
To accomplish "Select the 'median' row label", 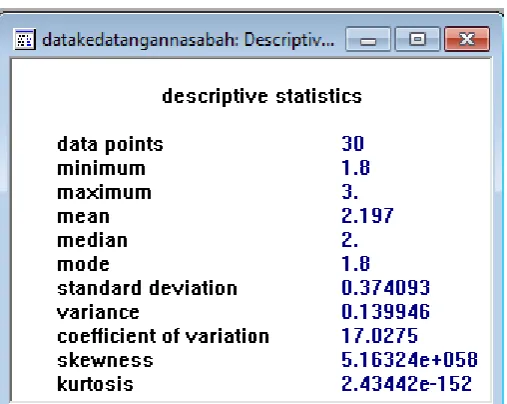I will tap(92, 240).
